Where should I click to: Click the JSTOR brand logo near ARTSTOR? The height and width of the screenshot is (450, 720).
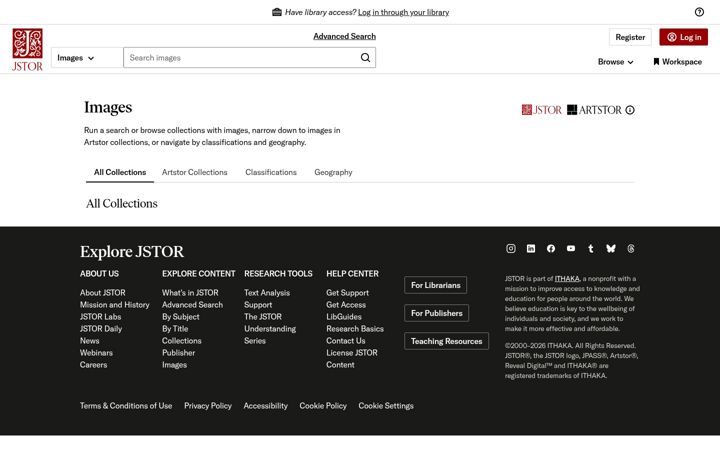click(541, 110)
